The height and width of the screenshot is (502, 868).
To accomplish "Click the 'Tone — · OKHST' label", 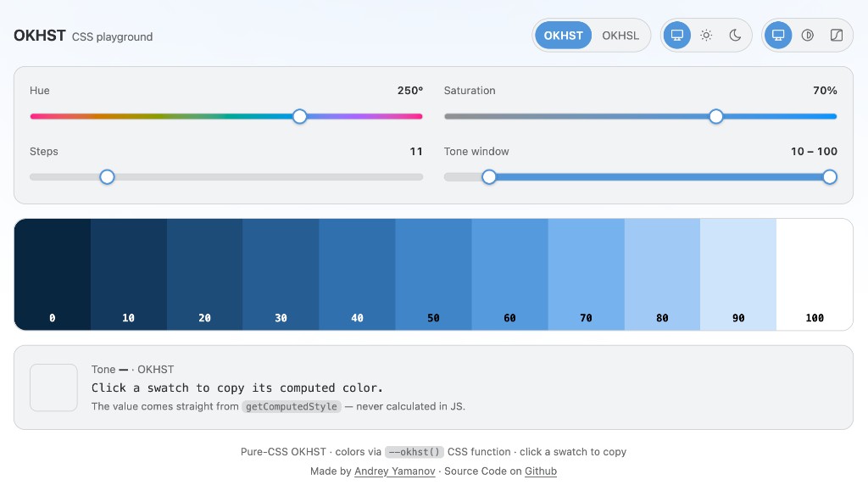I will click(x=133, y=370).
